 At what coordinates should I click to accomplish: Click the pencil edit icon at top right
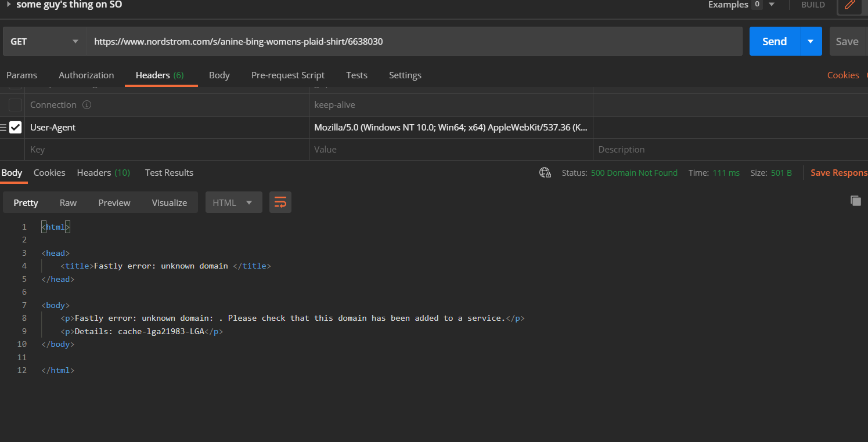pos(850,5)
